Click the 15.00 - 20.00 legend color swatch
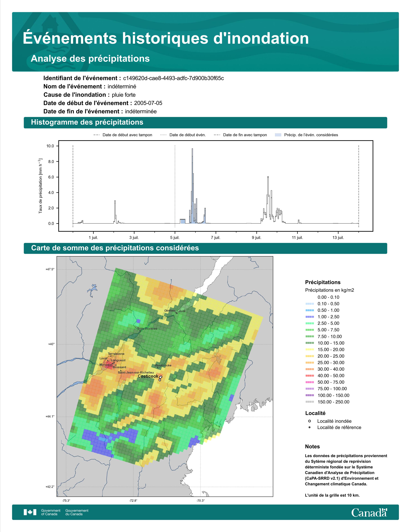411x532 pixels. (309, 350)
